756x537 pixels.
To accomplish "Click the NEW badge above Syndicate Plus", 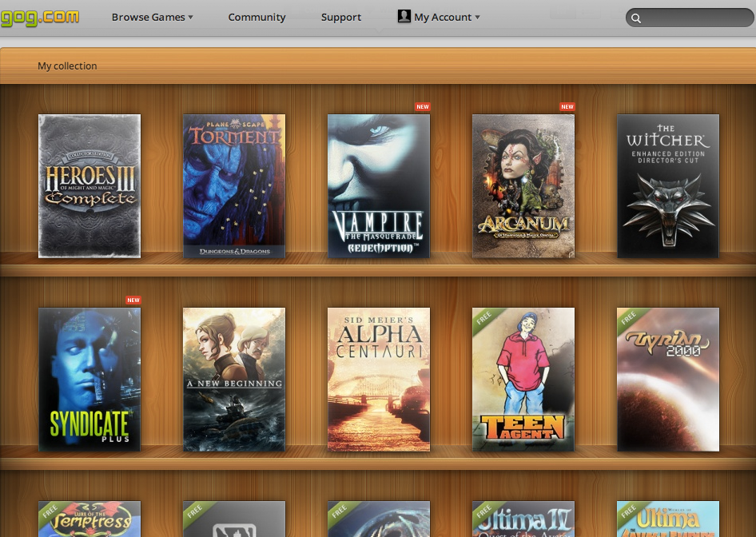I will click(133, 300).
